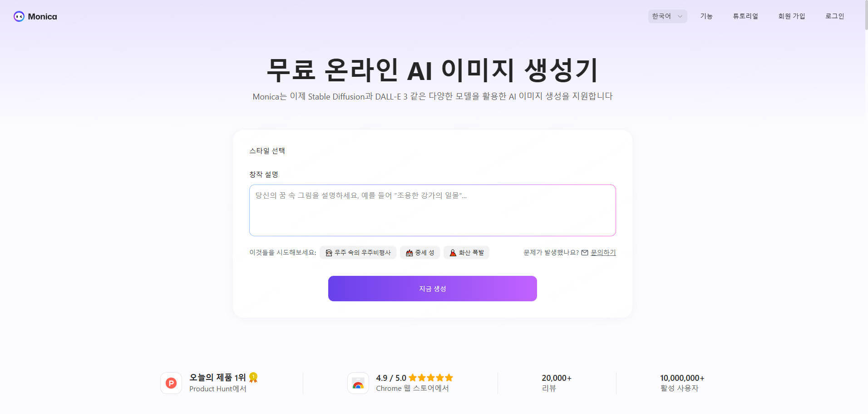Select the 우주 속의 우주비행사 suggestion
Viewport: 868px width, 414px height.
tap(358, 253)
